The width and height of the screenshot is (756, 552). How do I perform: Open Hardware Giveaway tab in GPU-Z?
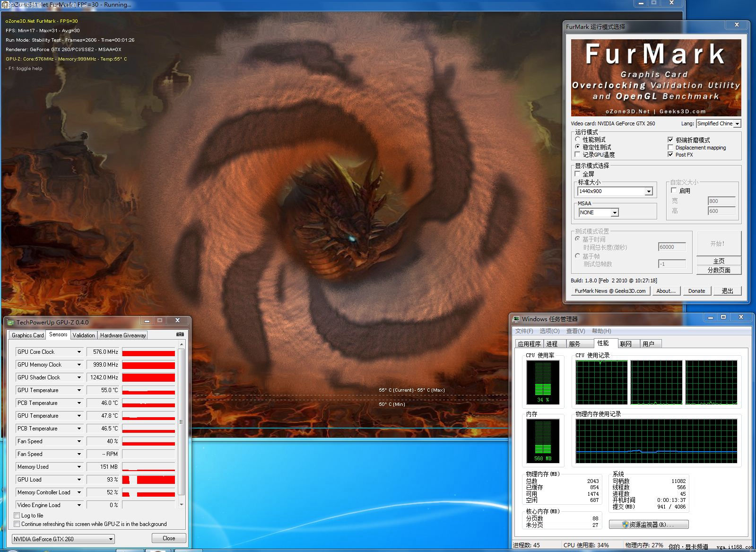point(122,335)
